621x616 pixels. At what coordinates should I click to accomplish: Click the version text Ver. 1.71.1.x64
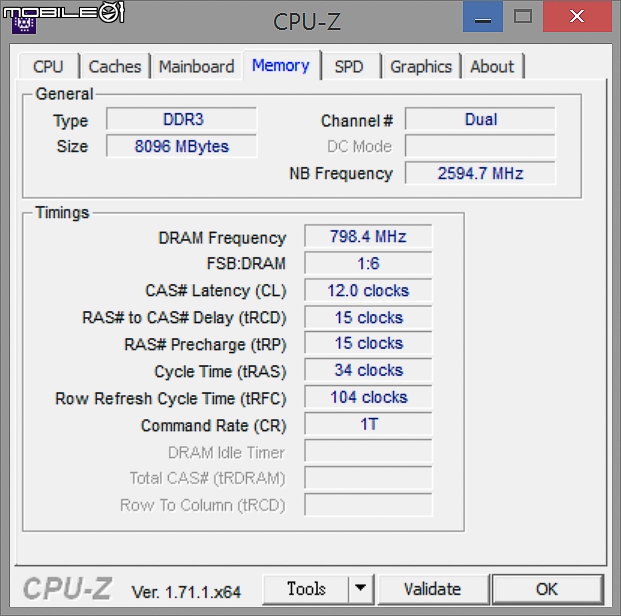pyautogui.click(x=186, y=592)
